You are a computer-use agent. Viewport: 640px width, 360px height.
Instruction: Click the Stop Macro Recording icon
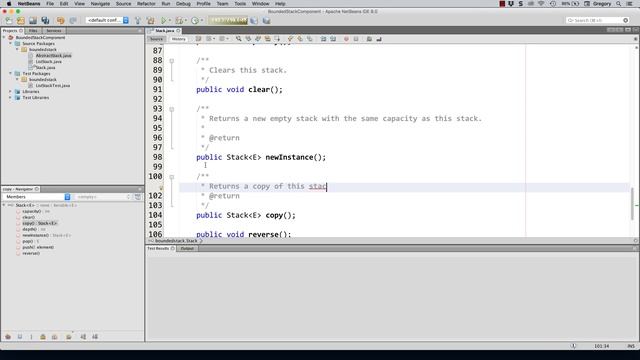tap(356, 39)
